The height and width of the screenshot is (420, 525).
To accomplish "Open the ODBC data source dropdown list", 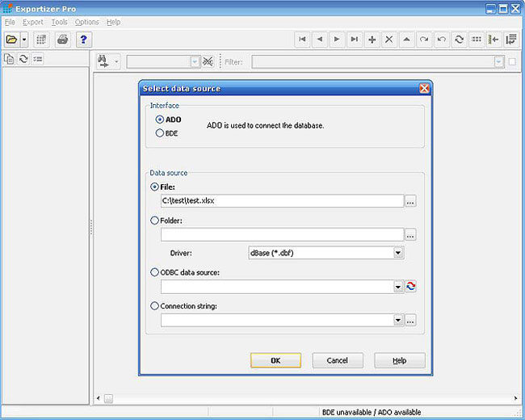I will (x=397, y=287).
